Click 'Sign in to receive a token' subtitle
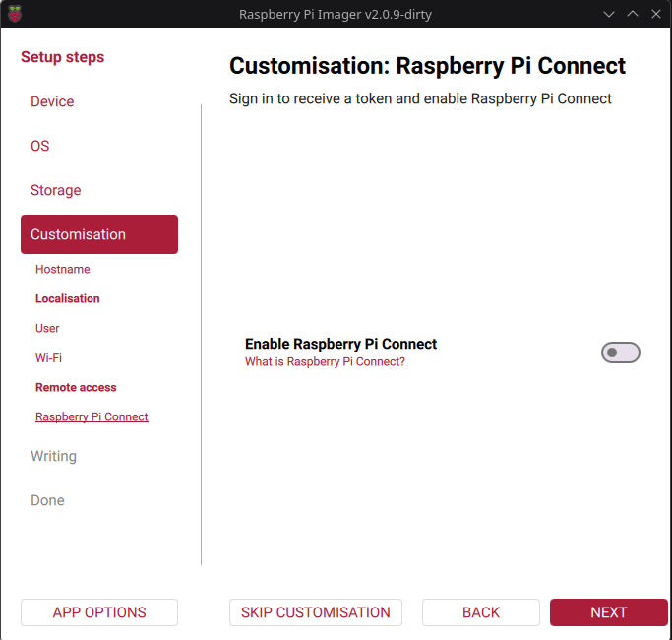 [420, 98]
